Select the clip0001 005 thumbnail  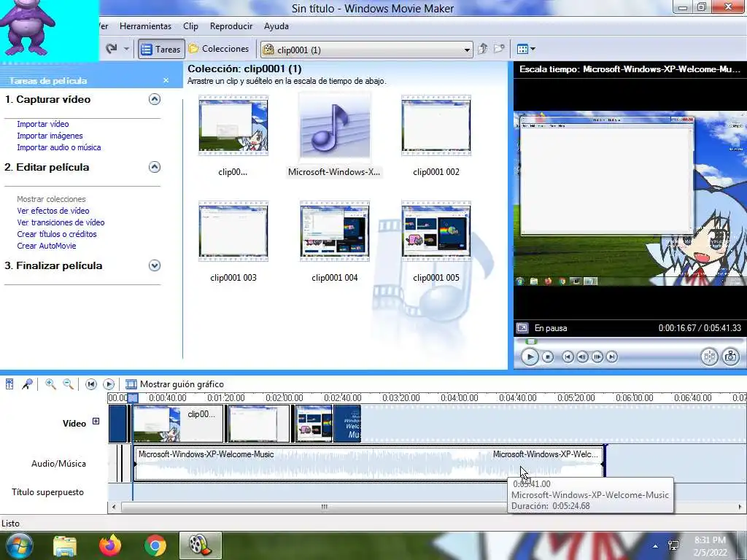point(436,231)
